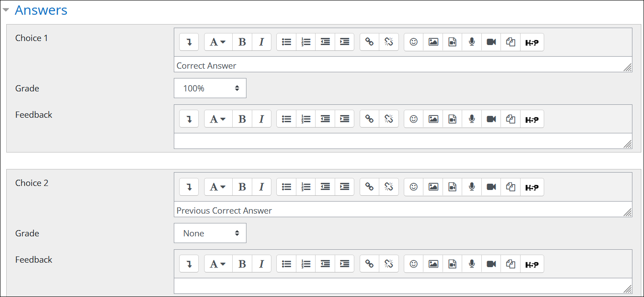The image size is (644, 297).
Task: Record audio in Choice 1 editor
Action: [472, 42]
